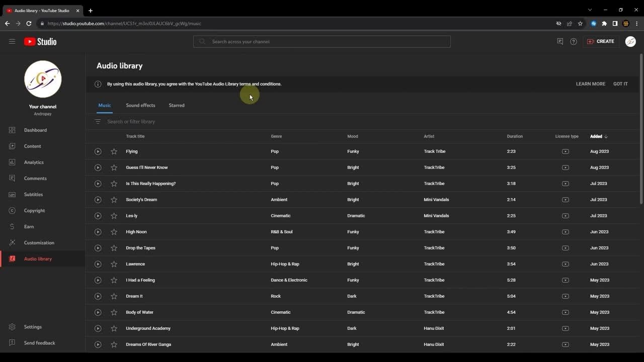Image resolution: width=644 pixels, height=362 pixels.
Task: Play the track "Flying"
Action: coord(98,151)
